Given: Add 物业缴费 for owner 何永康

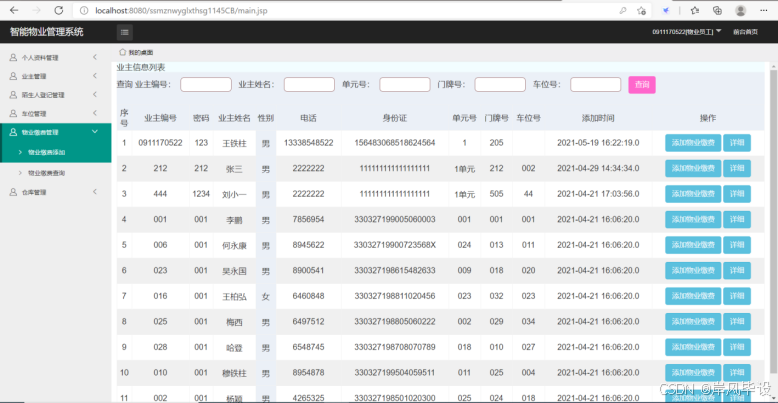Looking at the screenshot, I should tap(693, 245).
